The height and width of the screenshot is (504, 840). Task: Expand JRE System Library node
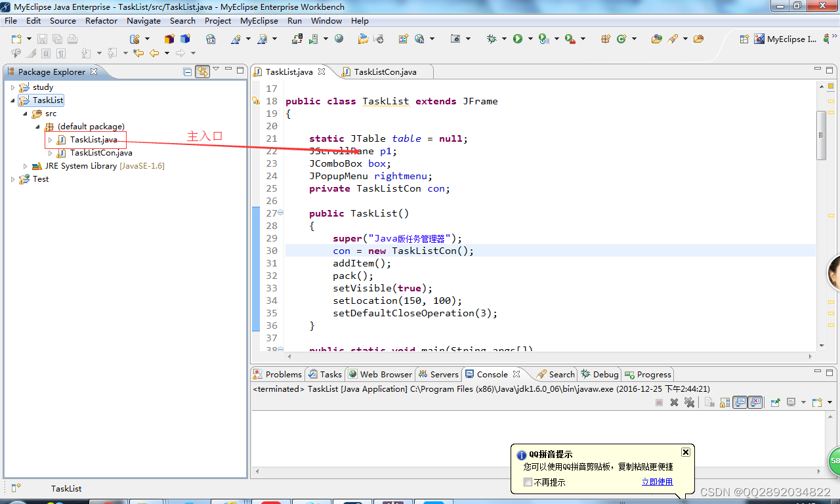point(26,166)
